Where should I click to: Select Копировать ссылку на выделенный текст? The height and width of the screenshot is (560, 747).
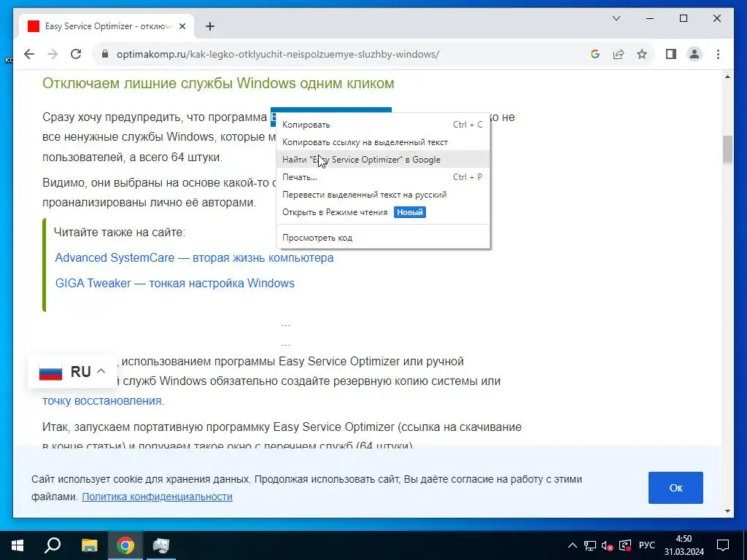383,142
